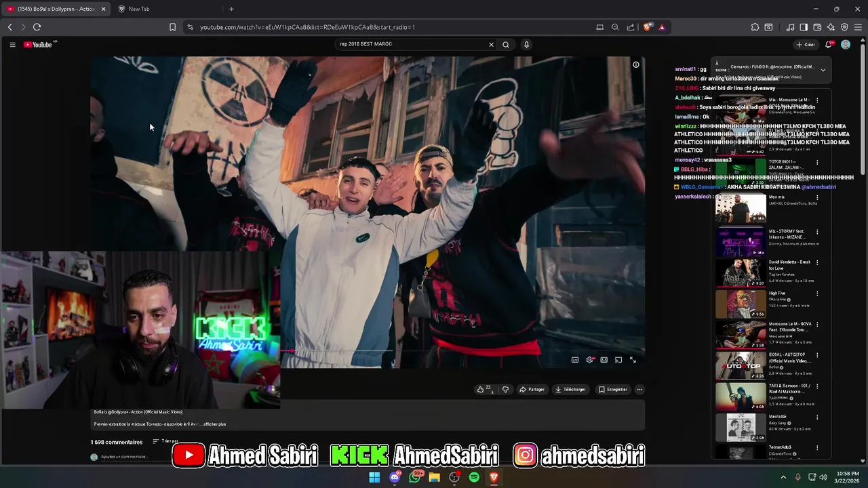This screenshot has width=868, height=488.
Task: Open options for High Five video
Action: point(817,294)
